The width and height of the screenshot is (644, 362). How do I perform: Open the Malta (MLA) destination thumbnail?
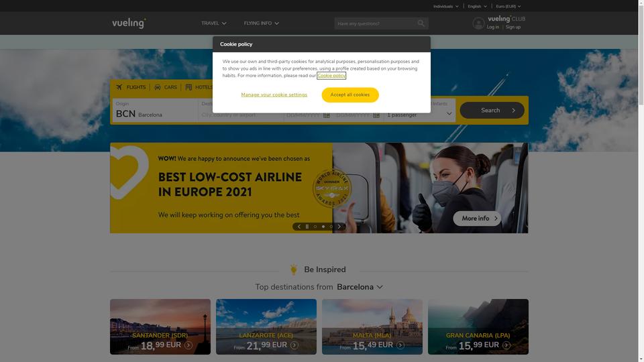[x=372, y=326]
